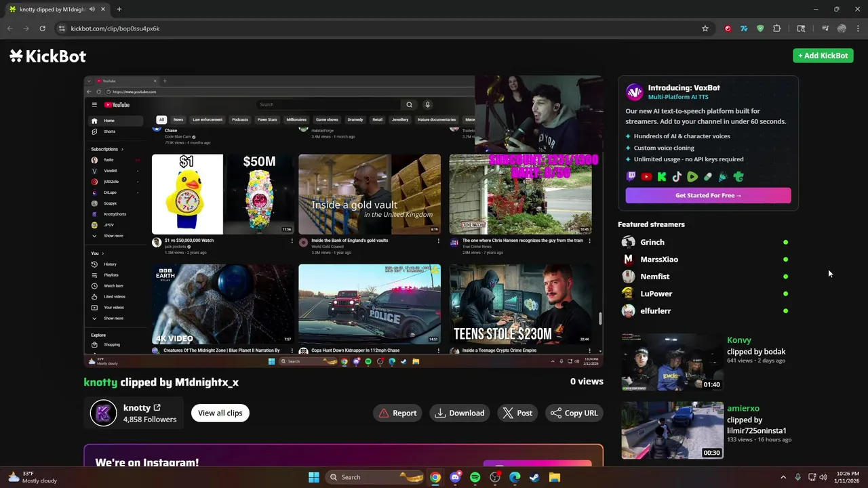Viewport: 868px width, 488px height.
Task: Click MarssXiao streamer avatar
Action: pos(629,259)
